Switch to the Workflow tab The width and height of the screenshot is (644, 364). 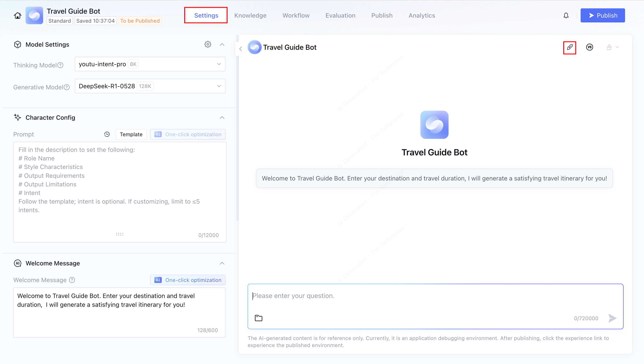tap(296, 15)
